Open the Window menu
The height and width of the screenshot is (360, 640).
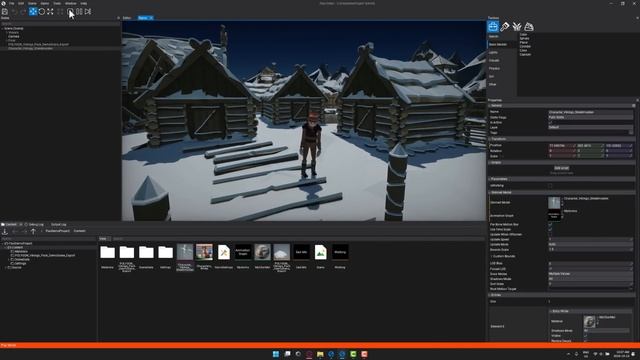pyautogui.click(x=71, y=3)
